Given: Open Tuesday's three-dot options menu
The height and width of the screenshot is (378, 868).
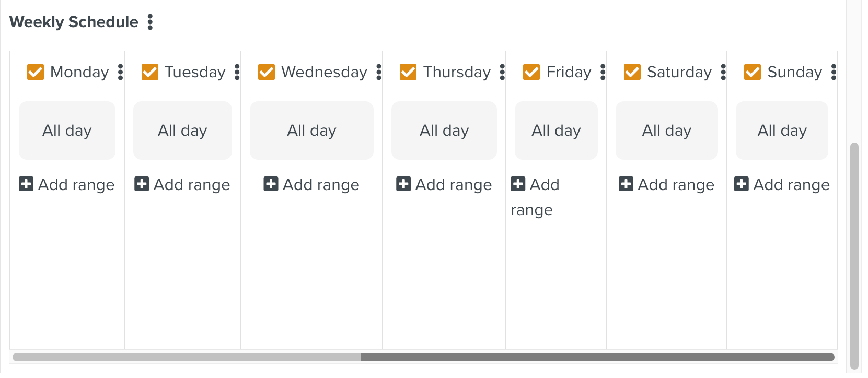Looking at the screenshot, I should click(237, 72).
